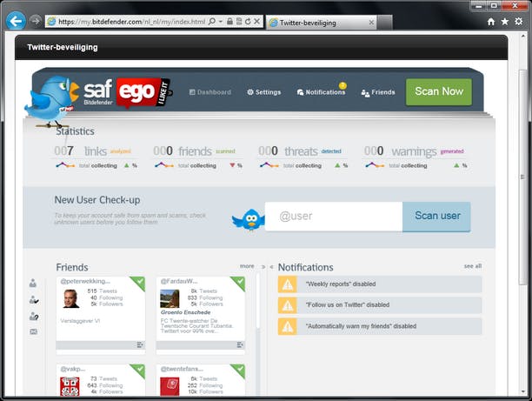Click the Scan user button
The width and height of the screenshot is (532, 401).
tap(437, 217)
